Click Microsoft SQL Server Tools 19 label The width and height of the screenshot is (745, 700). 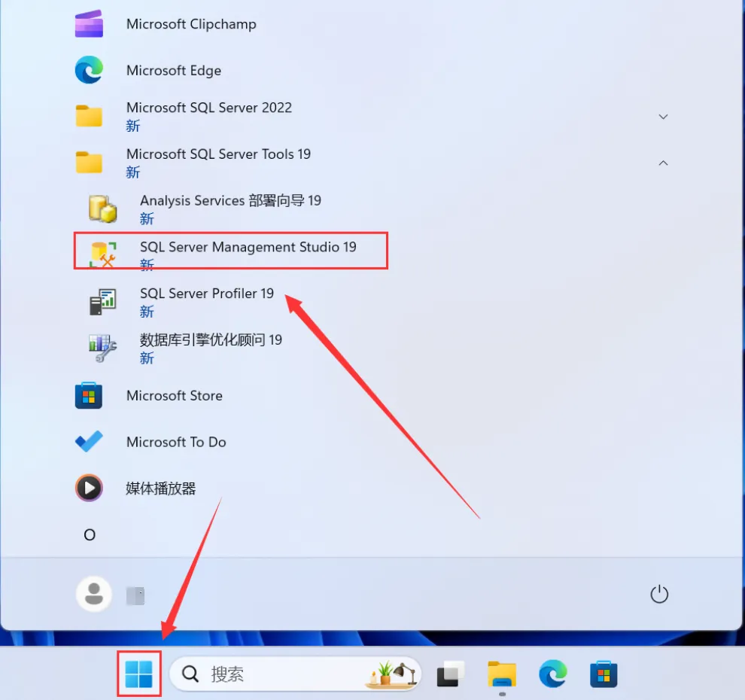click(x=218, y=154)
